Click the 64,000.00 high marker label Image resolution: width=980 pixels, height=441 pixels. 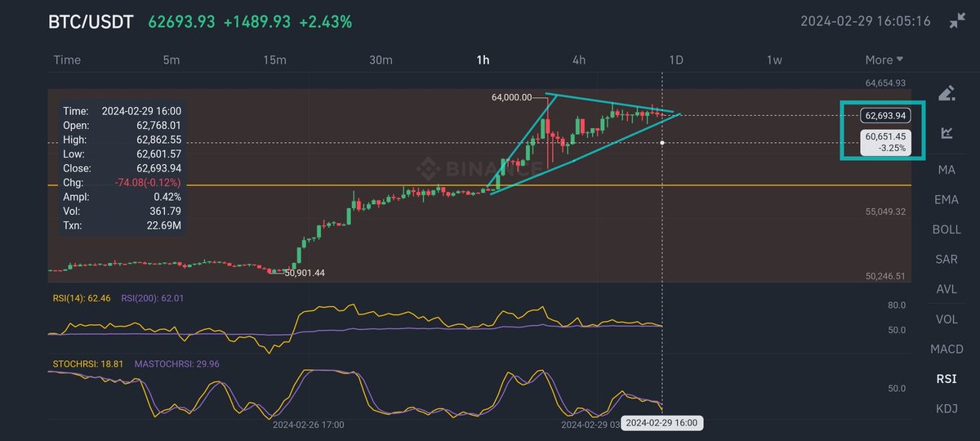coord(511,97)
